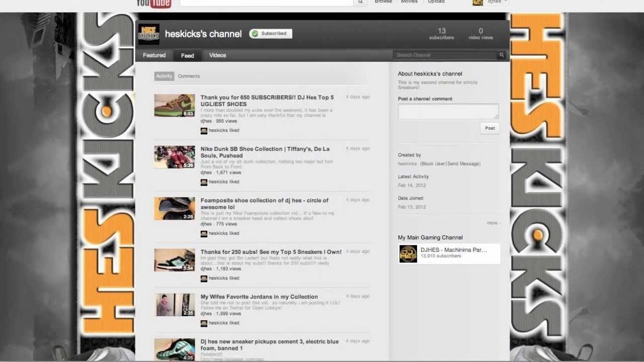Open the Browse menu item
Image resolution: width=644 pixels, height=362 pixels.
(383, 2)
